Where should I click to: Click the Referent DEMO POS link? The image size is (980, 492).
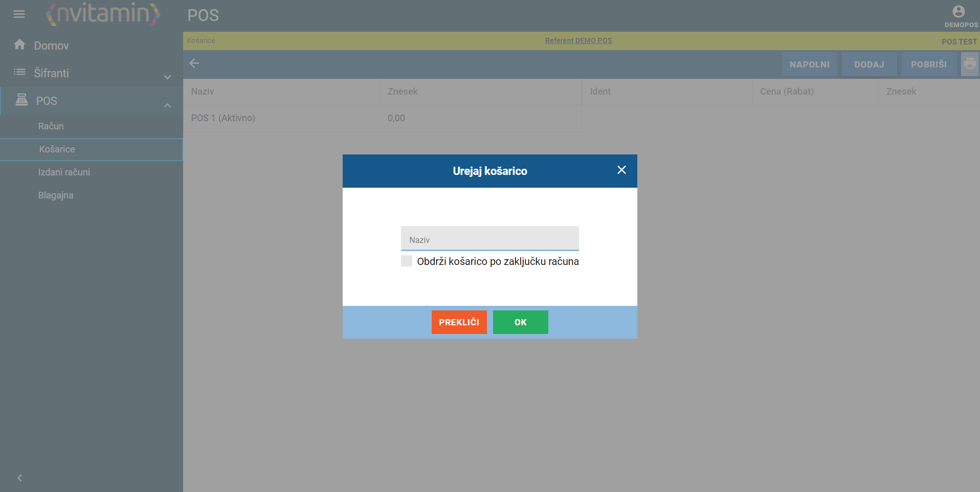pyautogui.click(x=578, y=40)
